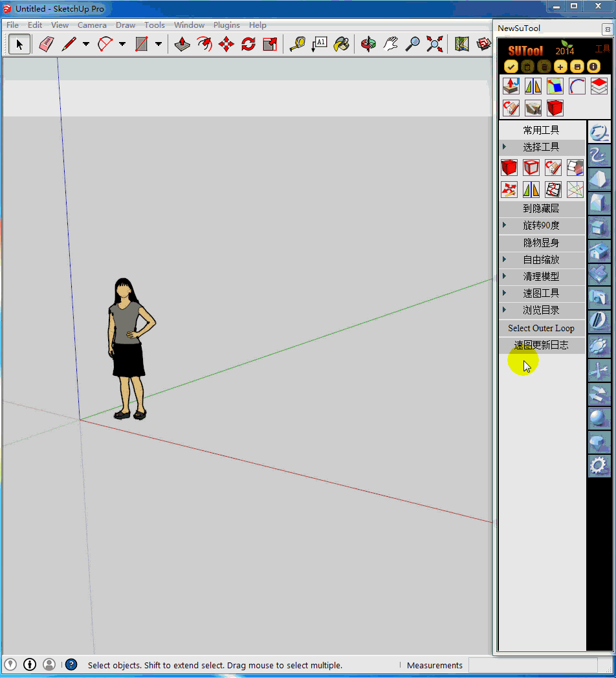Open the Camera menu
This screenshot has width=616, height=678.
click(92, 25)
